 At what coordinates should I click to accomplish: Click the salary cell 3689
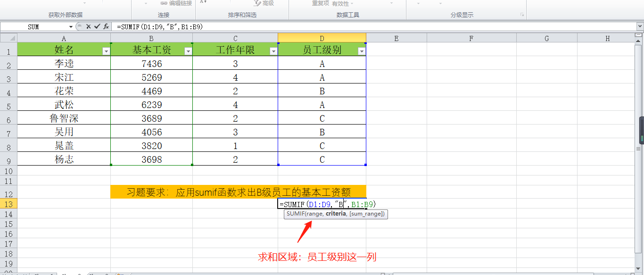(151, 118)
